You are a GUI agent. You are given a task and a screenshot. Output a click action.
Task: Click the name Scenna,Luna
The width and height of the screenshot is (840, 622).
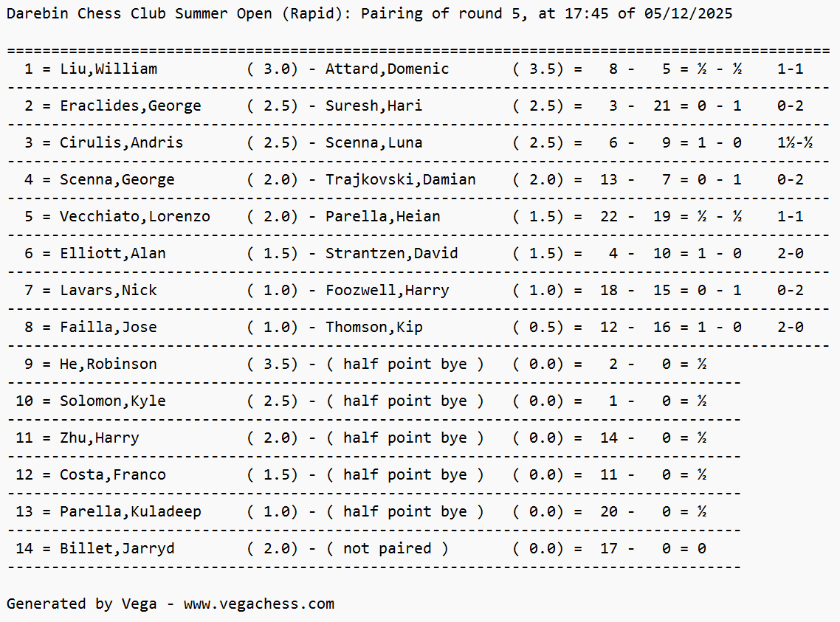[373, 143]
